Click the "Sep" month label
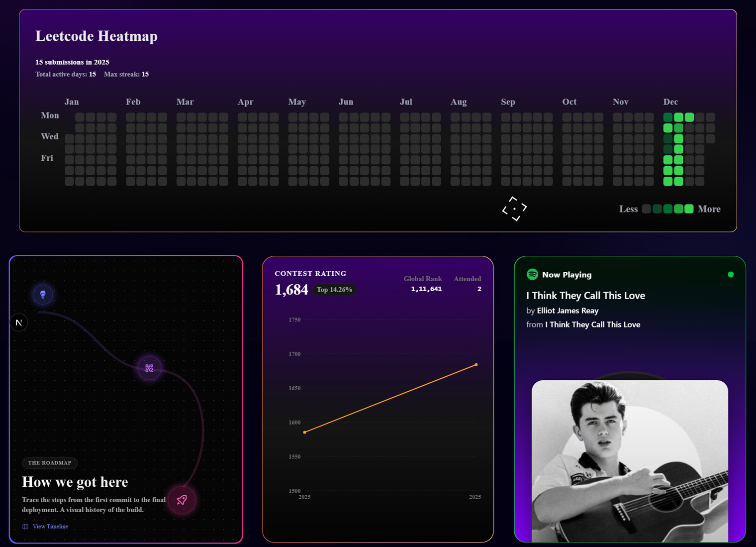756x547 pixels. [508, 102]
